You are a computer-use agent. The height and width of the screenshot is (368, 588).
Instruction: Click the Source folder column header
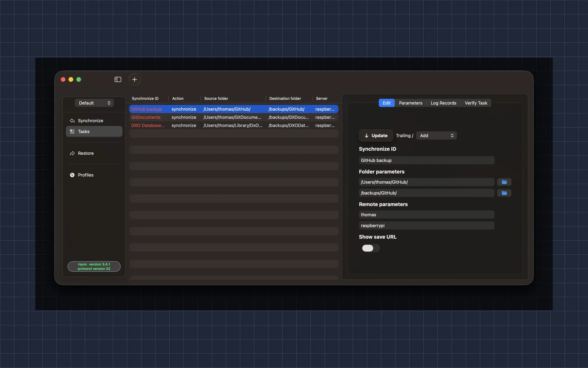(x=216, y=99)
